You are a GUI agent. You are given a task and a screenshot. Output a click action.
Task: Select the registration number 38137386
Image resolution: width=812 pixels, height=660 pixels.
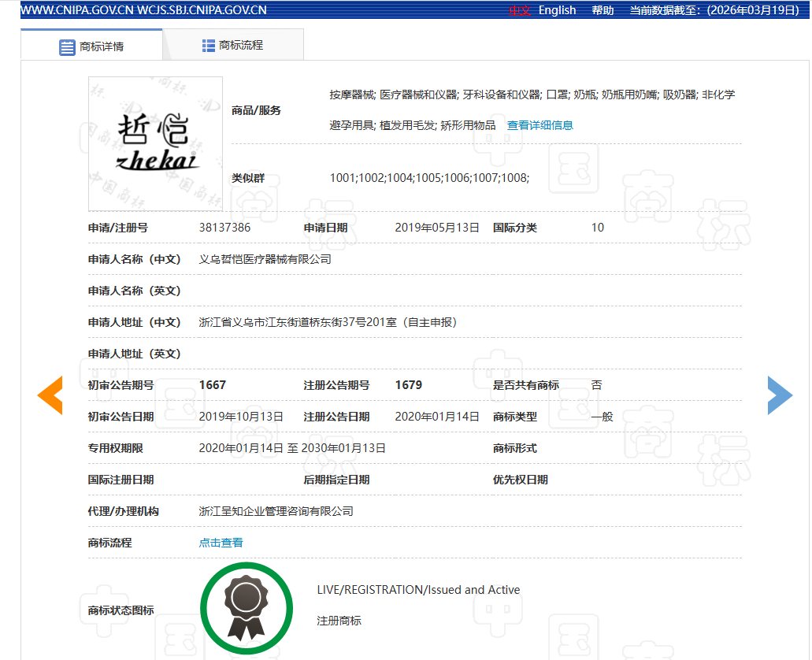point(225,228)
